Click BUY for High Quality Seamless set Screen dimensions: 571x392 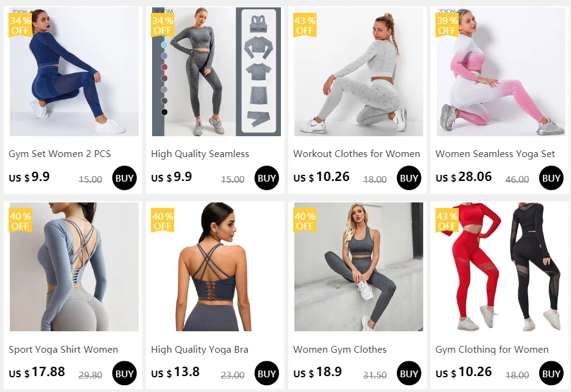click(x=267, y=178)
